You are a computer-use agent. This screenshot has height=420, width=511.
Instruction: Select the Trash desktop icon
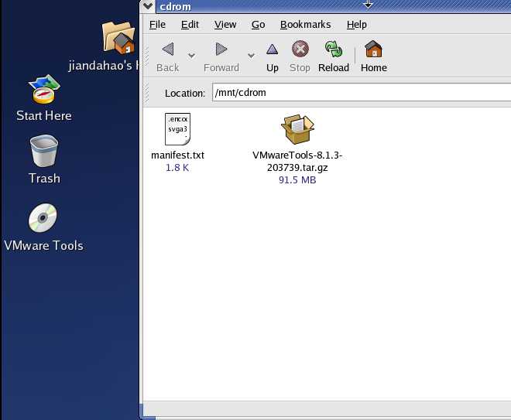[44, 151]
